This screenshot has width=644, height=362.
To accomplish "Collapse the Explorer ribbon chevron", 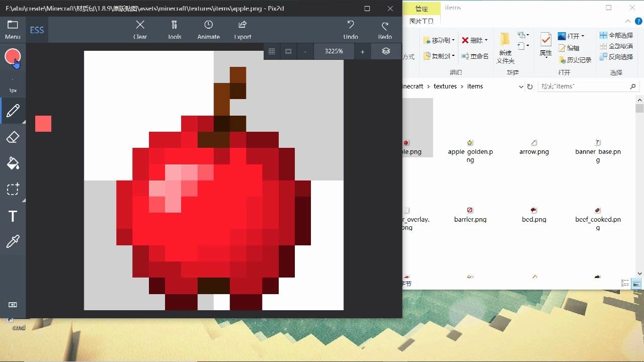I will (x=628, y=21).
